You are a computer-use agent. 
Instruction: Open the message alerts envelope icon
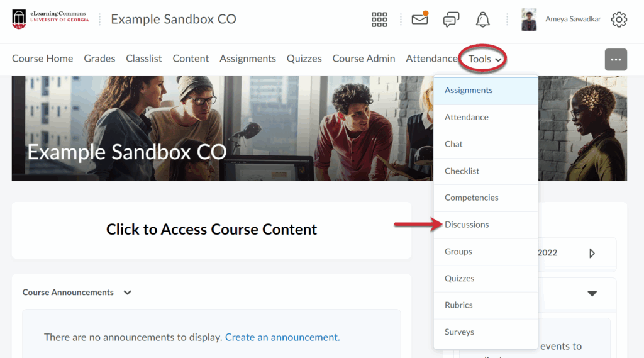[x=419, y=20]
